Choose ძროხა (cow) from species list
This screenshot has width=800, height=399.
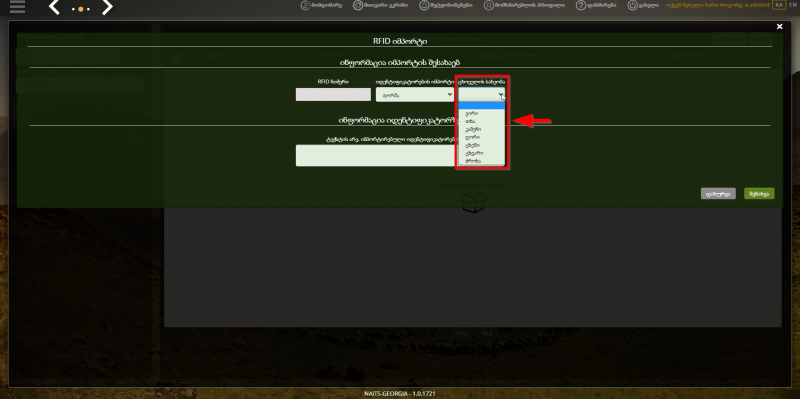[x=482, y=161]
